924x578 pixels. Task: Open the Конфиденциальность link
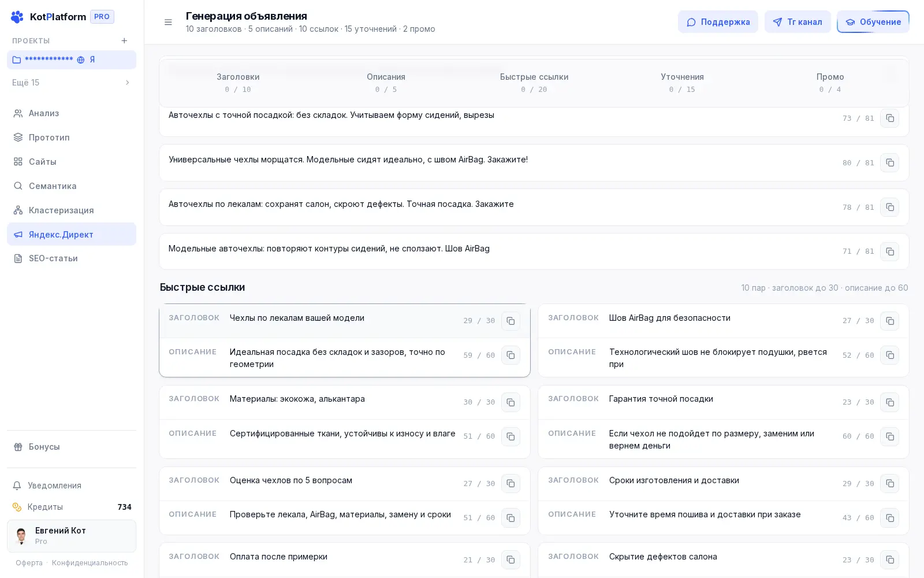click(90, 563)
